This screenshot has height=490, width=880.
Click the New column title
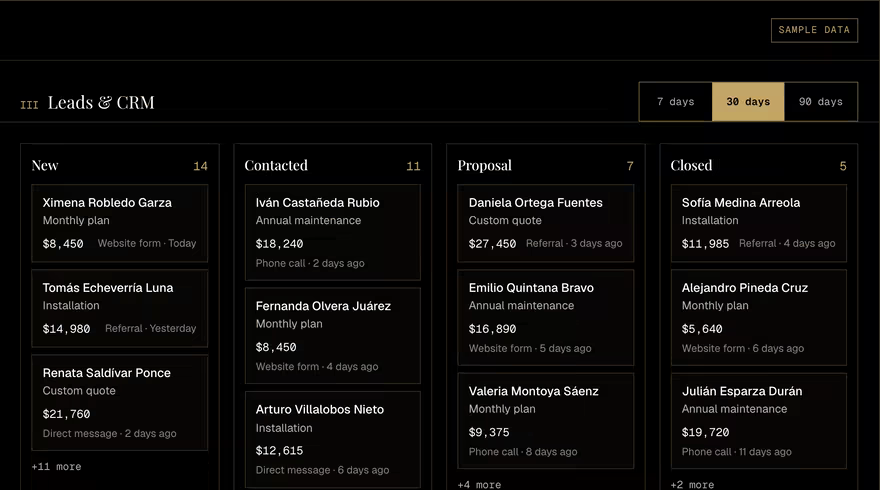tap(45, 166)
